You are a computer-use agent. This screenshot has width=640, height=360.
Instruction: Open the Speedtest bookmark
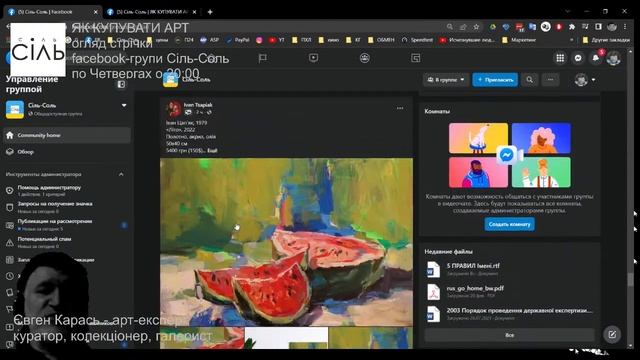click(x=417, y=40)
